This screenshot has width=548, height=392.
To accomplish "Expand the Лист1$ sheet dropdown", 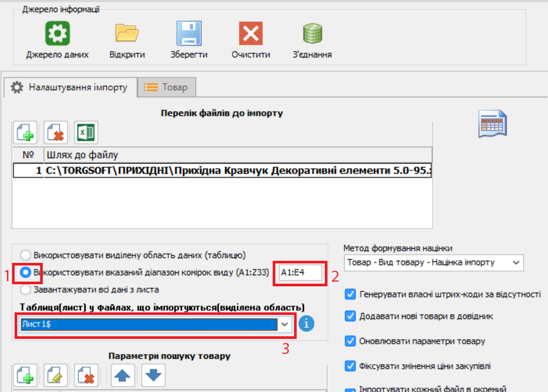I will pyautogui.click(x=284, y=324).
